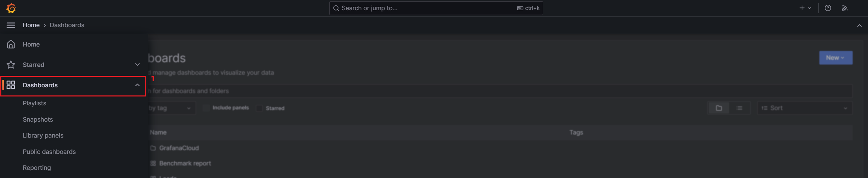Expand the Starred section chevron

[137, 65]
